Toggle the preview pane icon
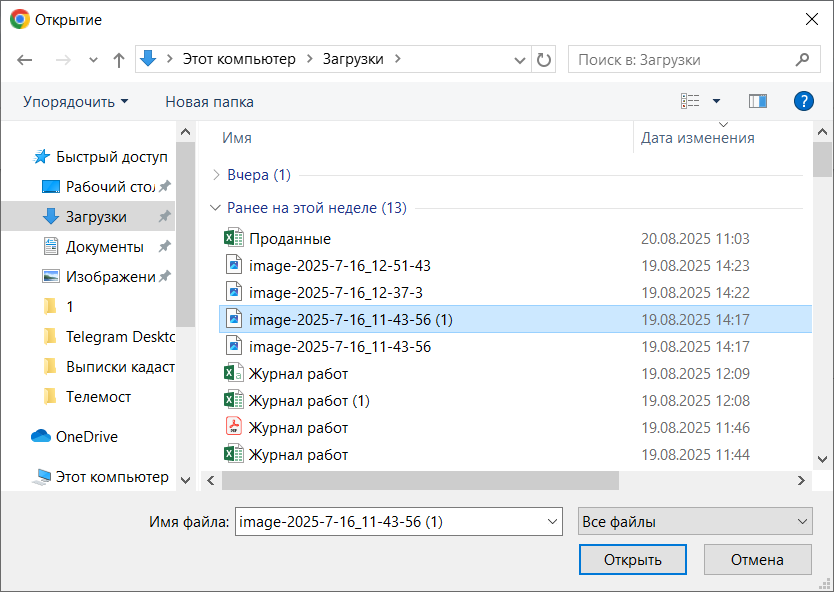This screenshot has width=834, height=592. (x=757, y=101)
